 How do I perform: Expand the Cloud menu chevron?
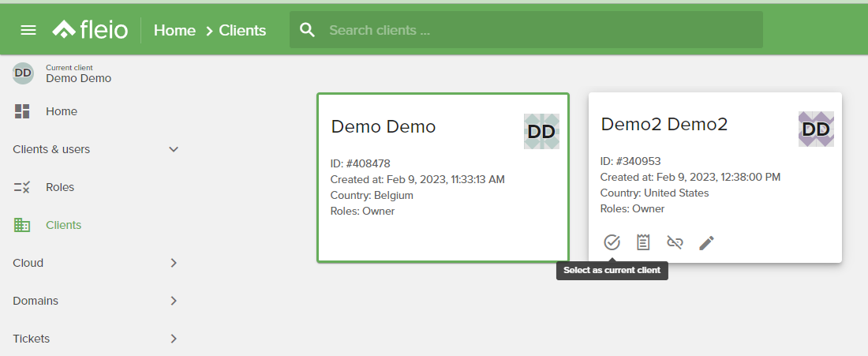(x=174, y=263)
